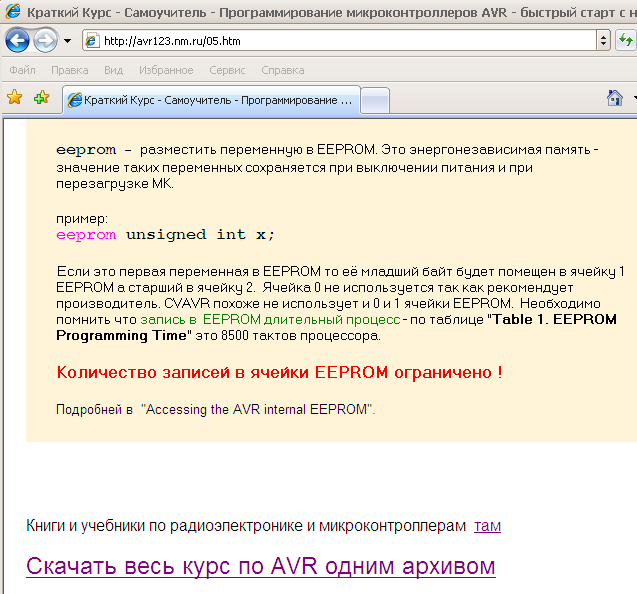The image size is (637, 594).
Task: Open the recent pages dropdown arrow
Action: 67,41
